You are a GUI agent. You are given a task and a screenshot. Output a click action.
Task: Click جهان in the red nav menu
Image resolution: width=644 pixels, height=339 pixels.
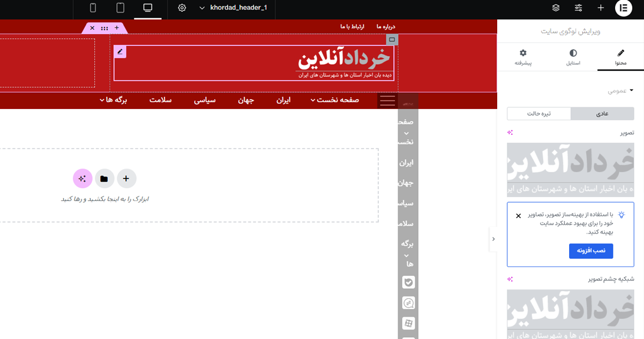click(x=246, y=100)
